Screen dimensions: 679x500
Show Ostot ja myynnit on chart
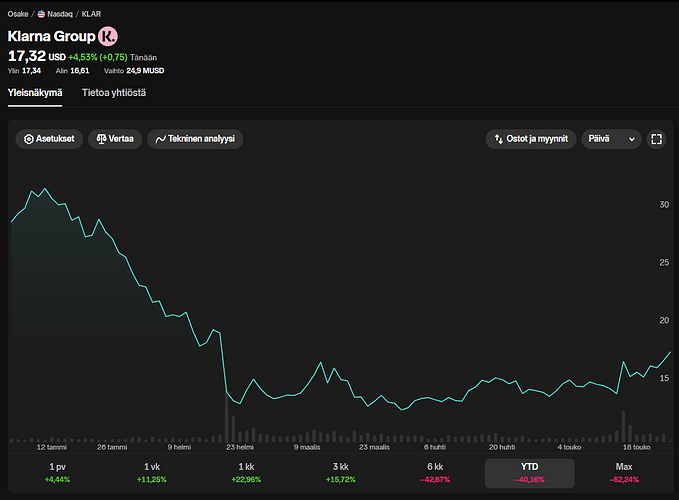tap(531, 139)
